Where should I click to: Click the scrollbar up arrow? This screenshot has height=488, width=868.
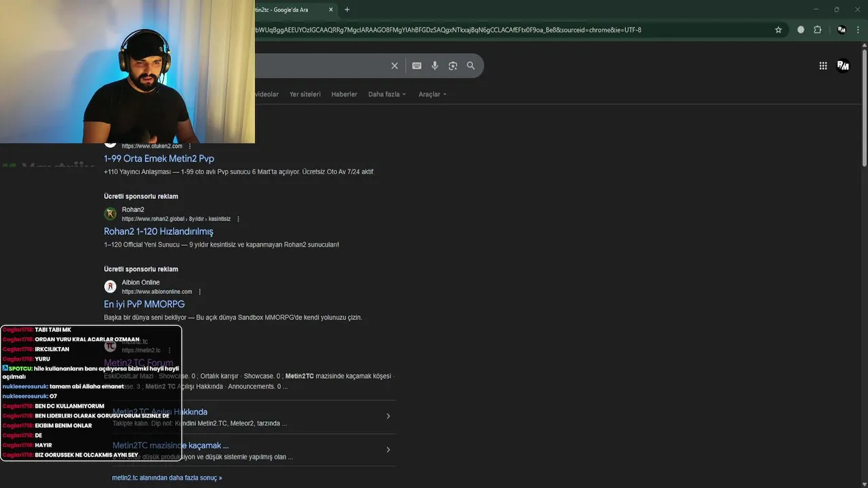click(864, 45)
